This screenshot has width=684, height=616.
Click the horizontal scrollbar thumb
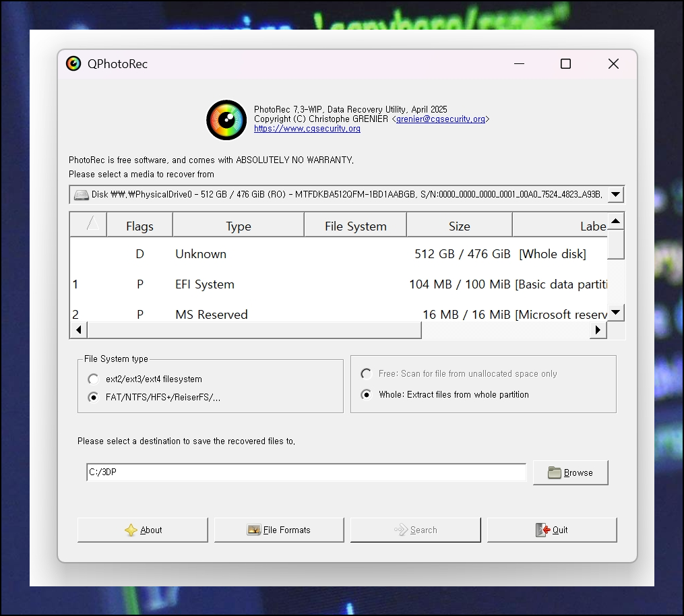[x=254, y=330]
